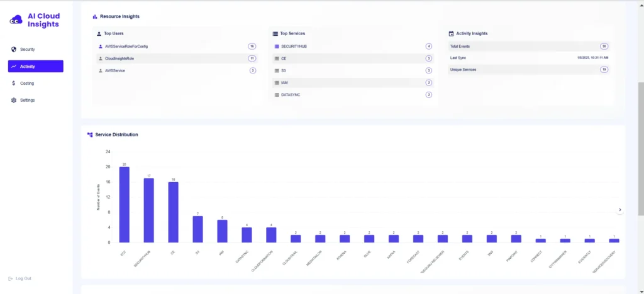Image resolution: width=644 pixels, height=294 pixels.
Task: Click the Service Distribution heading
Action: (116, 134)
